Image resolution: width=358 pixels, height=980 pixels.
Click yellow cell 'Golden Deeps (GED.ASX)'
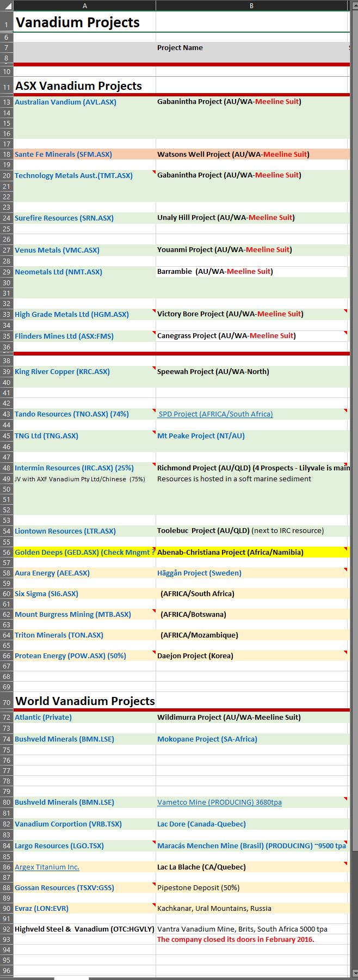[x=84, y=552]
